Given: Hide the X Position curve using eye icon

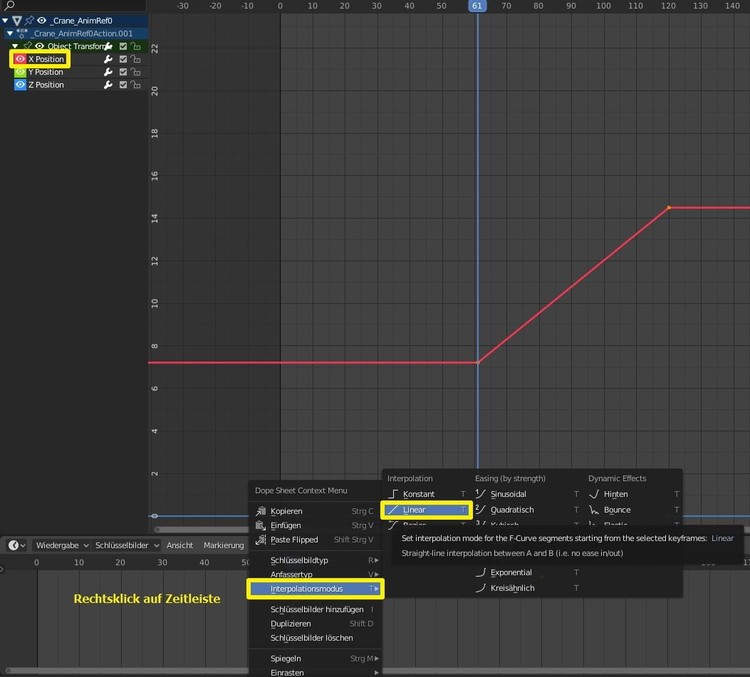Looking at the screenshot, I should pyautogui.click(x=20, y=59).
